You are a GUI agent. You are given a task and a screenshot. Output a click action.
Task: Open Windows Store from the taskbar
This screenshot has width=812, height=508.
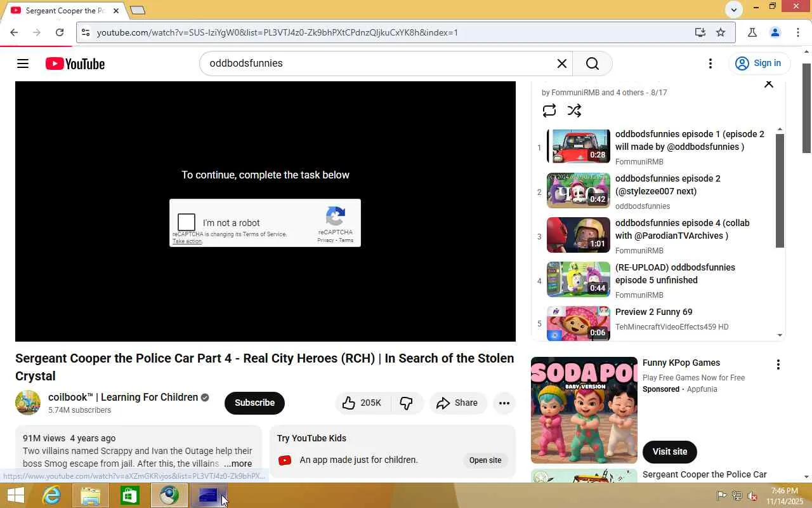coord(130,495)
